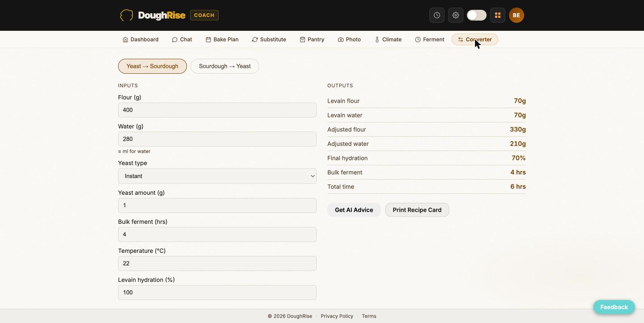Click the Yeast amount (g) field
Image resolution: width=644 pixels, height=323 pixels.
(217, 206)
